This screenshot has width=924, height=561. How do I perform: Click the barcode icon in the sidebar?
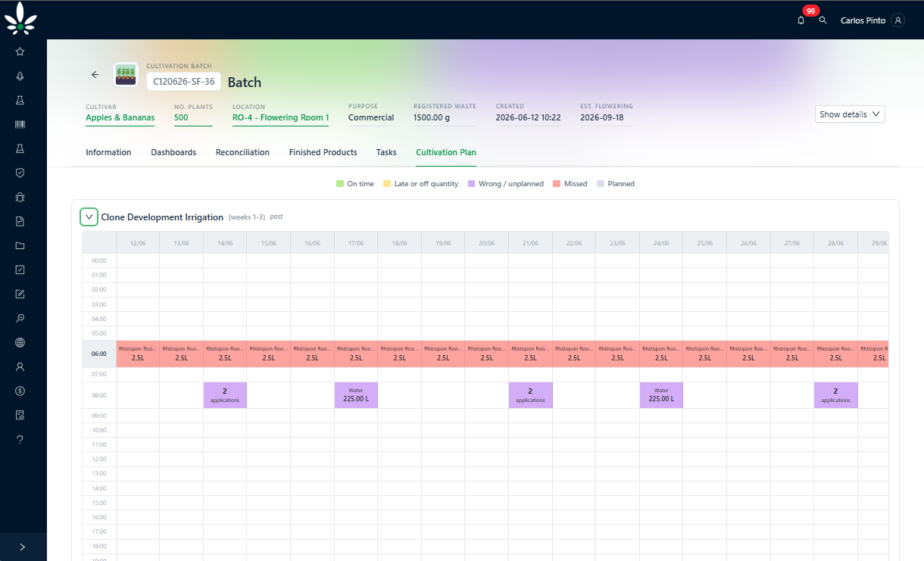20,124
